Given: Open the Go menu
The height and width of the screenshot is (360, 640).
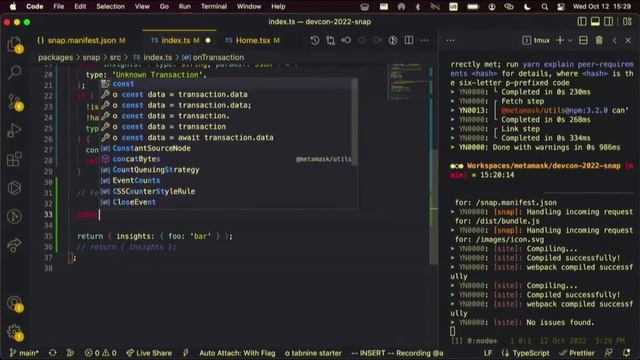Looking at the screenshot, I should click(164, 7).
